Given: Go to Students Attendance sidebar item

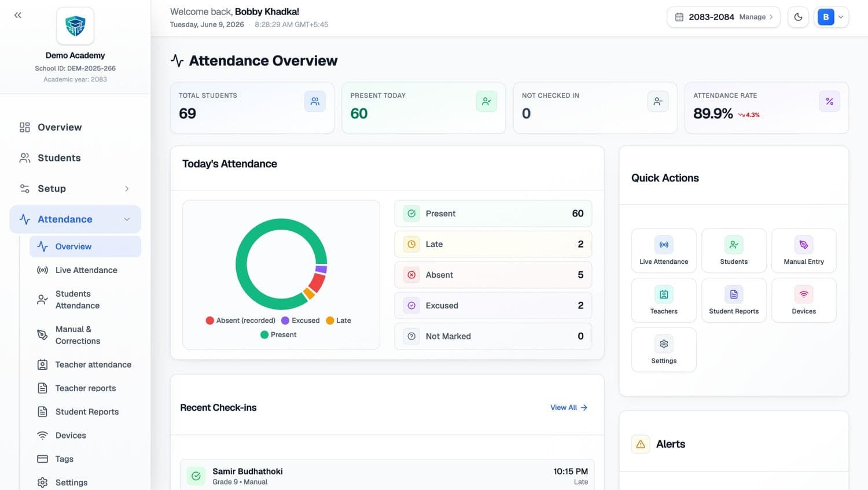Looking at the screenshot, I should click(x=85, y=300).
